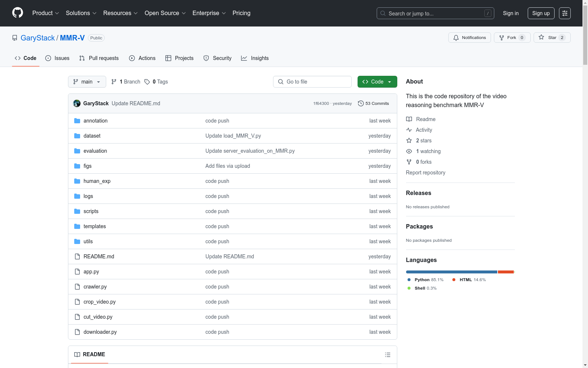The image size is (588, 368).
Task: Click the commit history clock icon
Action: (x=361, y=103)
